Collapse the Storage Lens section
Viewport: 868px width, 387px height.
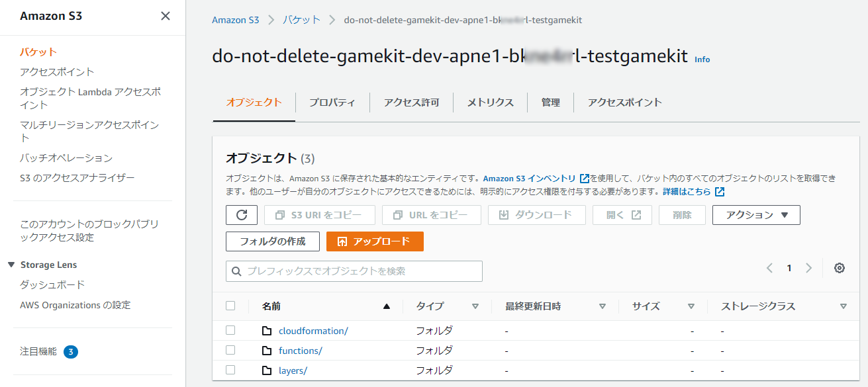pyautogui.click(x=11, y=265)
